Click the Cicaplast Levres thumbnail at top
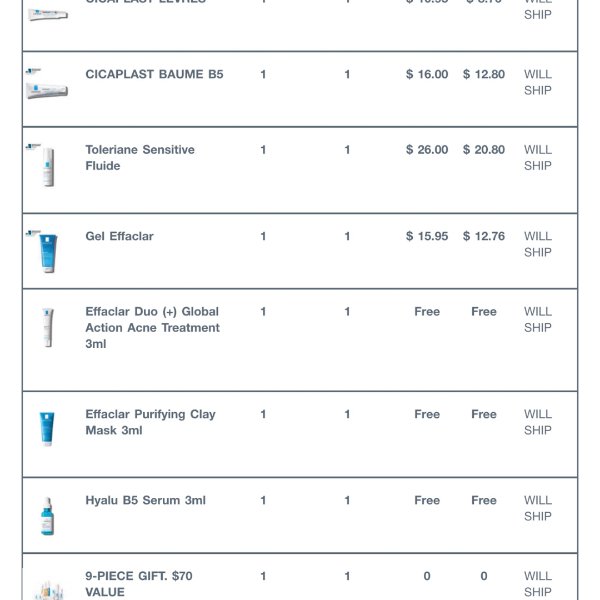This screenshot has width=600, height=600. coord(47,12)
